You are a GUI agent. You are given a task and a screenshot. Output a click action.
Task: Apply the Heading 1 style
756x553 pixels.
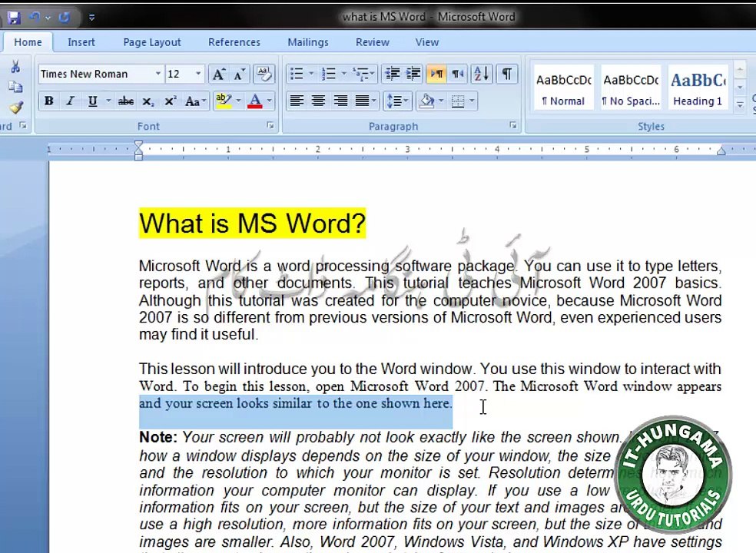[698, 88]
